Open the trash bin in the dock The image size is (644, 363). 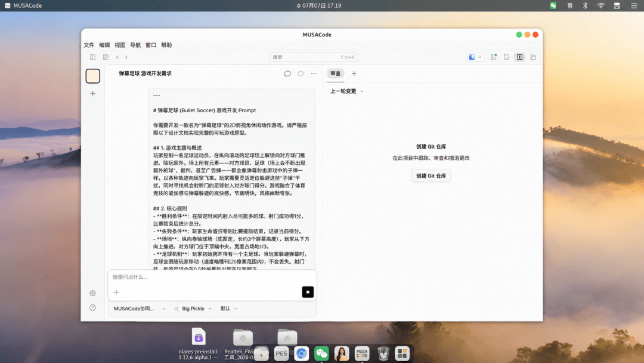(x=383, y=353)
